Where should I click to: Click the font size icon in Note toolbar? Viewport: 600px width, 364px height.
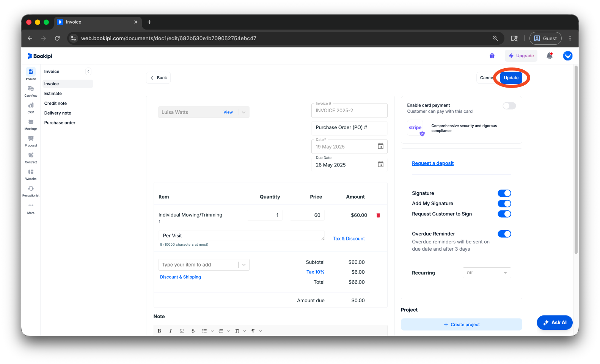[237, 331]
